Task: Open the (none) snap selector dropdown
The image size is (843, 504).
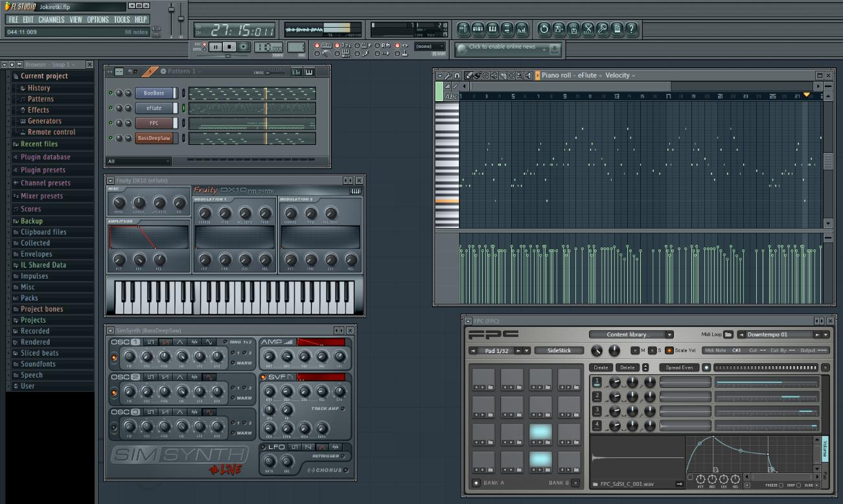Action: [430, 47]
